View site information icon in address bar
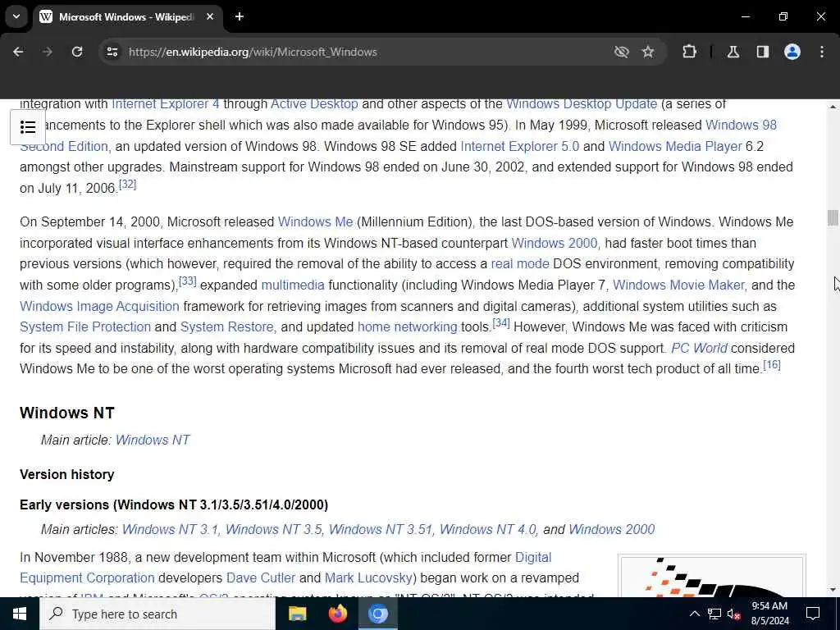This screenshot has height=630, width=840. tap(112, 52)
